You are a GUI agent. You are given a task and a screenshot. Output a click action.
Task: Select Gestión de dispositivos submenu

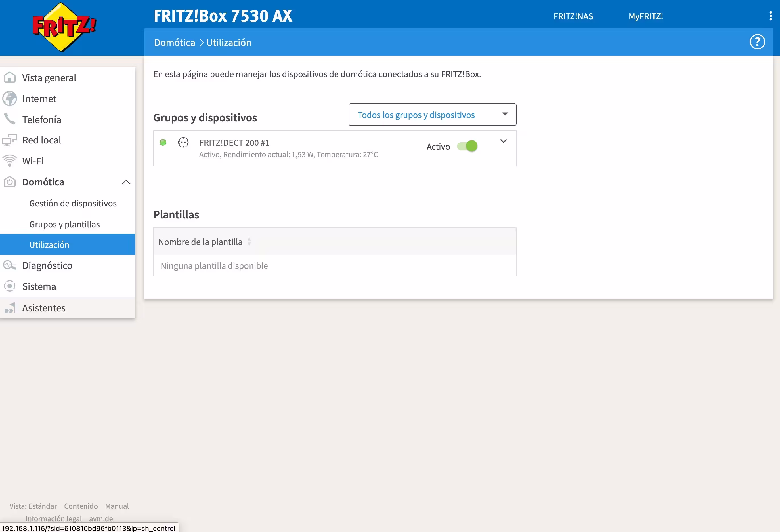(73, 203)
